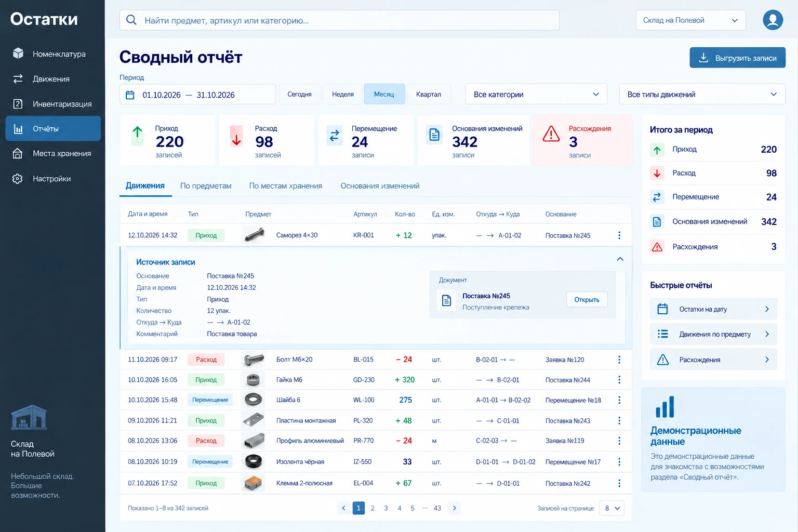This screenshot has width=798, height=532.
Task: Switch to По предметам tab
Action: [x=206, y=186]
